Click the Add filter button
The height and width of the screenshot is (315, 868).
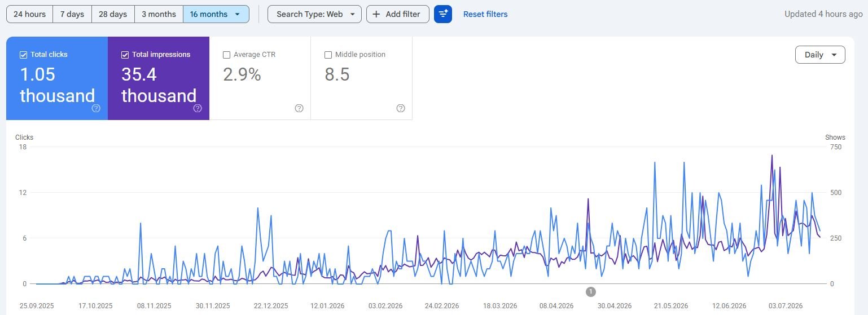[x=398, y=14]
